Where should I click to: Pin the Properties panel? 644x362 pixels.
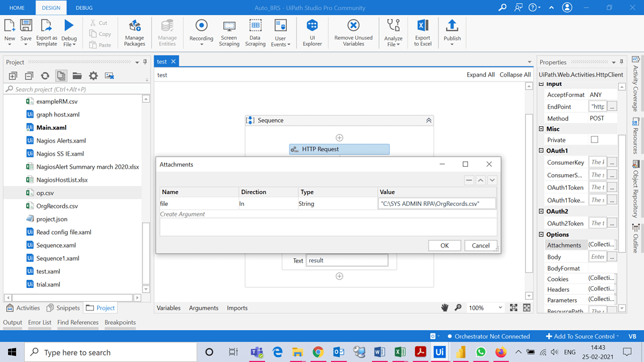pyautogui.click(x=620, y=62)
